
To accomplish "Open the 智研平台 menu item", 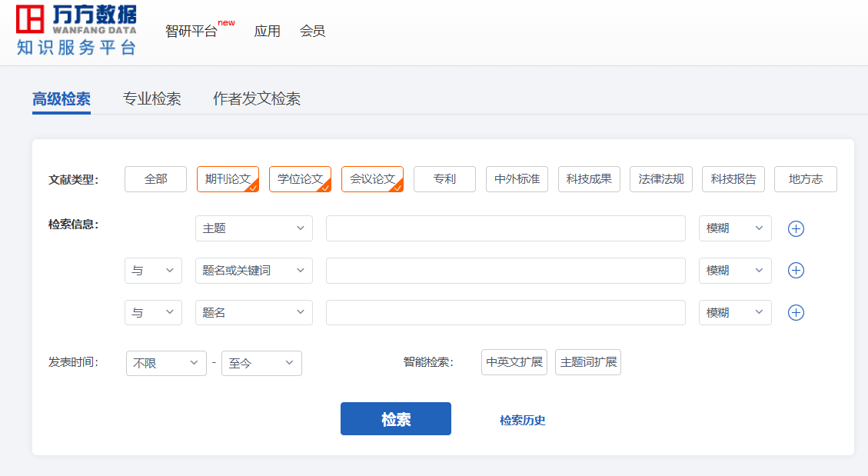I will 191,32.
